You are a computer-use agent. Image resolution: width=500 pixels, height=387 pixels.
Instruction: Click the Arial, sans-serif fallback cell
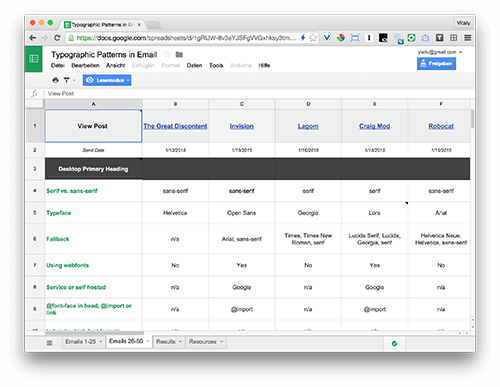tap(242, 239)
